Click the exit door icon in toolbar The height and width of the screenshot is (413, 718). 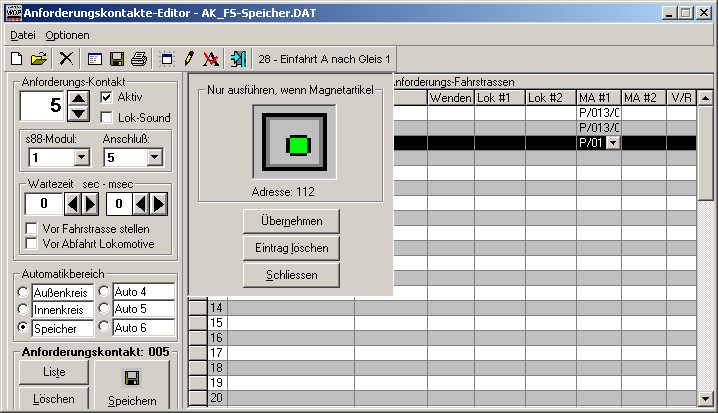(x=237, y=59)
